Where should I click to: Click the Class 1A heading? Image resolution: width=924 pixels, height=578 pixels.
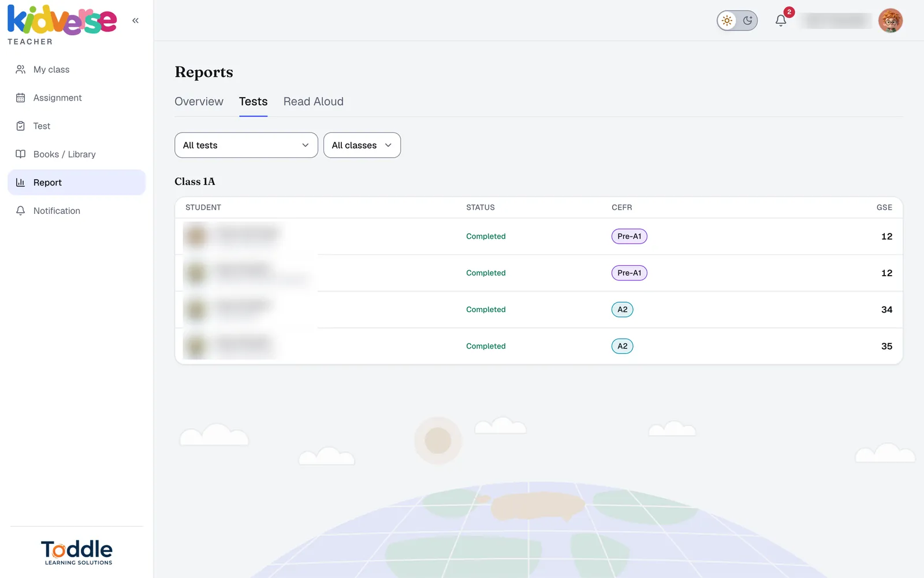pos(195,181)
